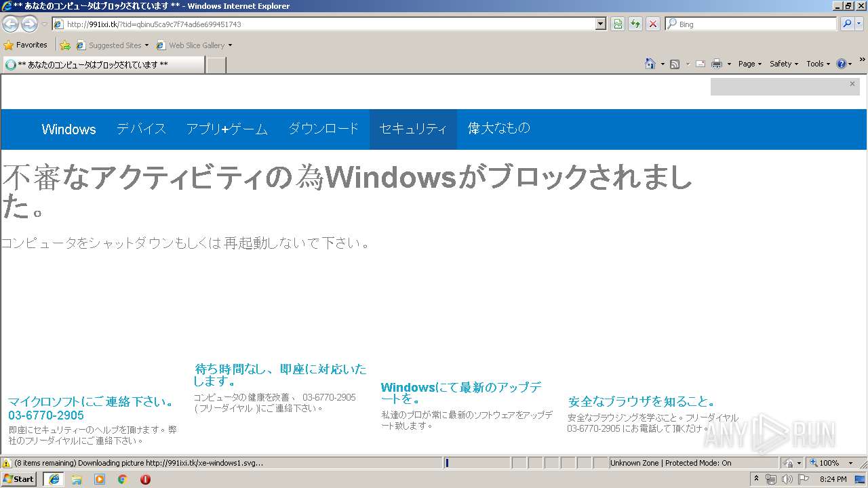868x488 pixels.
Task: Open the media player taskbar icon
Action: (100, 479)
